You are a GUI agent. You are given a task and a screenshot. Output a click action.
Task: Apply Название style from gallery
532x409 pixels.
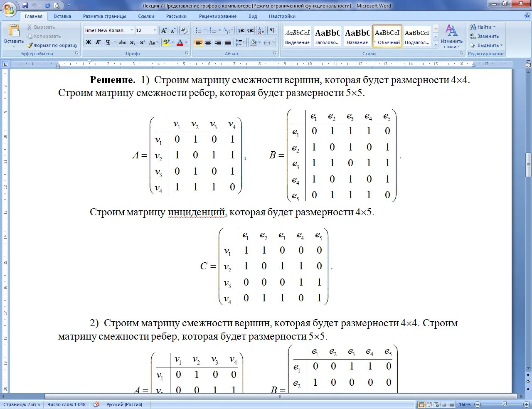(357, 37)
